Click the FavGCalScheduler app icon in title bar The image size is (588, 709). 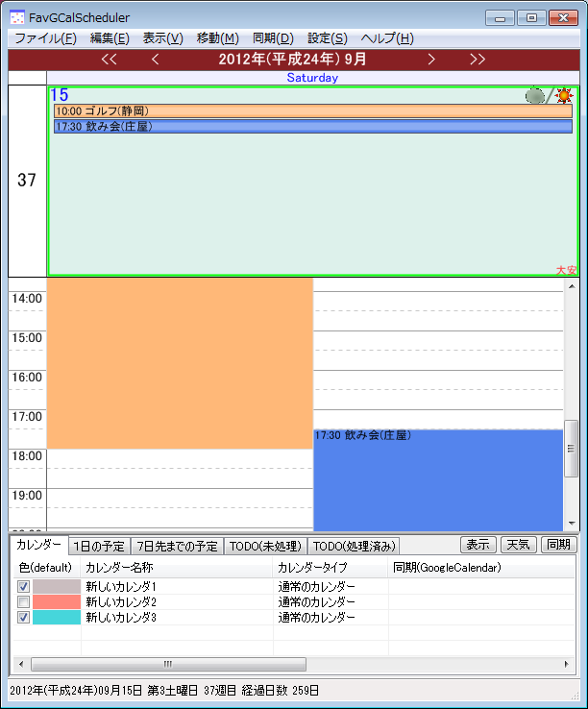click(x=16, y=17)
